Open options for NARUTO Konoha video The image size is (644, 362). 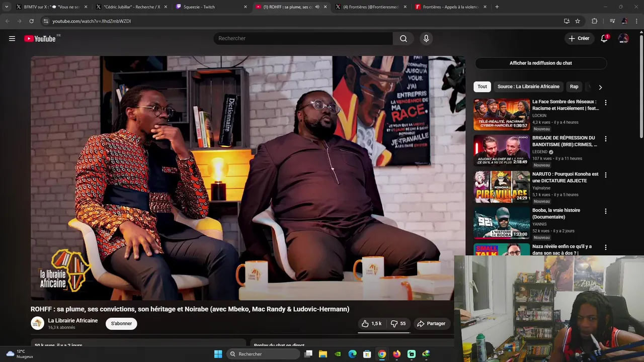click(x=605, y=175)
